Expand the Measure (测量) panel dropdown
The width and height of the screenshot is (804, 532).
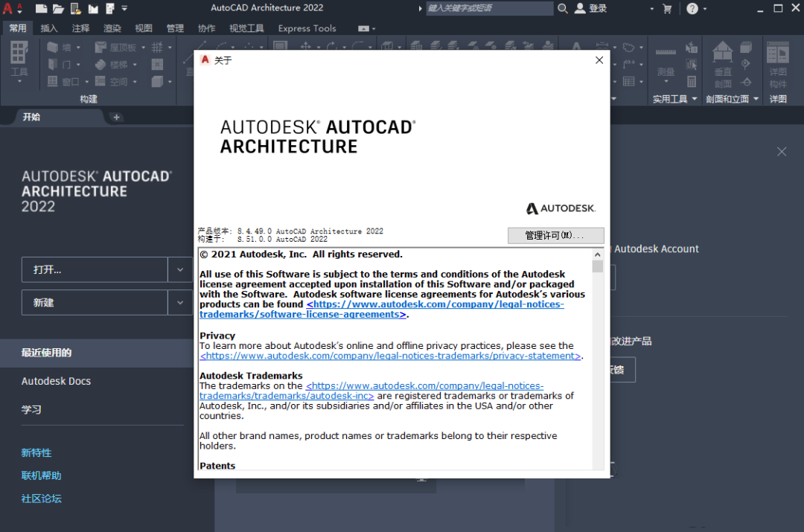click(666, 80)
